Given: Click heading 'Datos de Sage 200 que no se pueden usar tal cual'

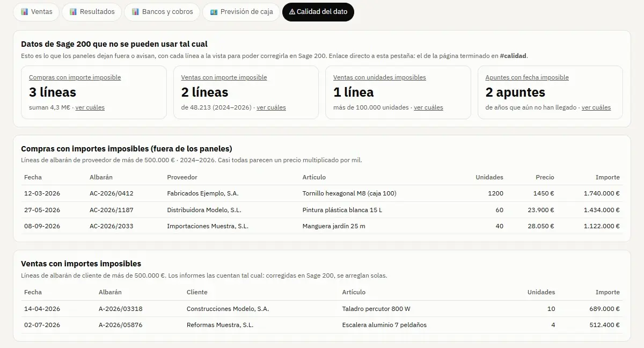Looking at the screenshot, I should tap(114, 44).
